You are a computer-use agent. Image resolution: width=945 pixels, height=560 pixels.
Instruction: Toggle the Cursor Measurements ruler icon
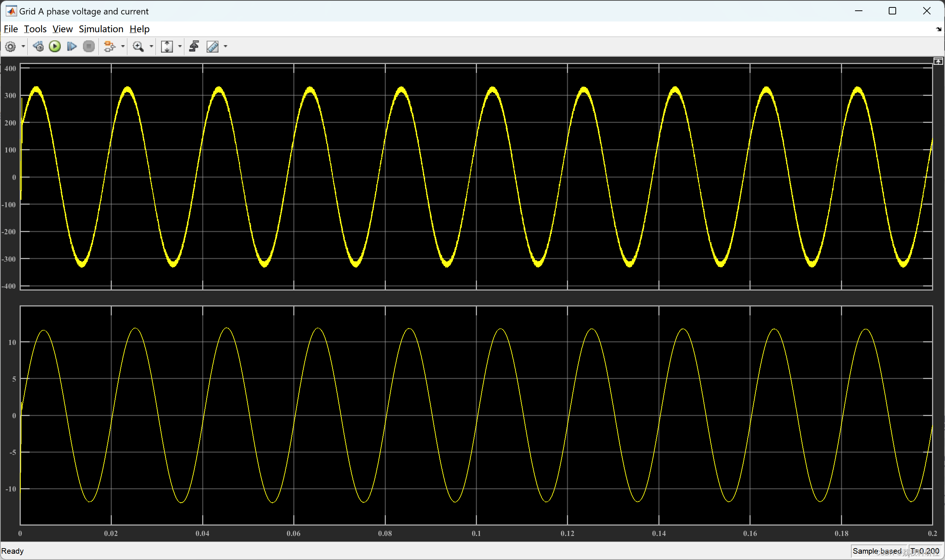[x=213, y=46]
